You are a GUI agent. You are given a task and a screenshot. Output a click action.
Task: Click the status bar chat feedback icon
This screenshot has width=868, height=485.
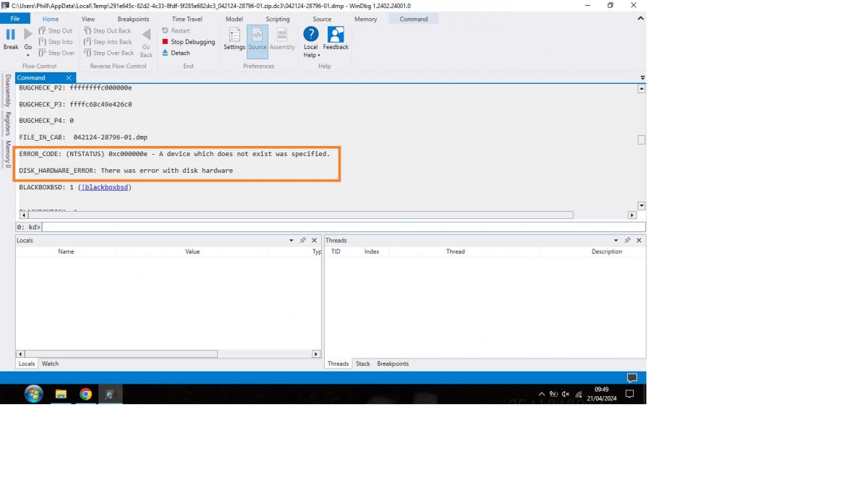[x=631, y=378]
